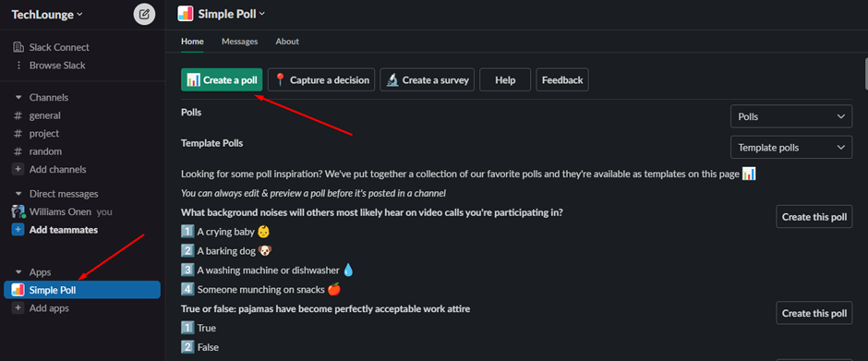Click the Create a survey button
Screen dimensions: 868x361
[x=428, y=79]
